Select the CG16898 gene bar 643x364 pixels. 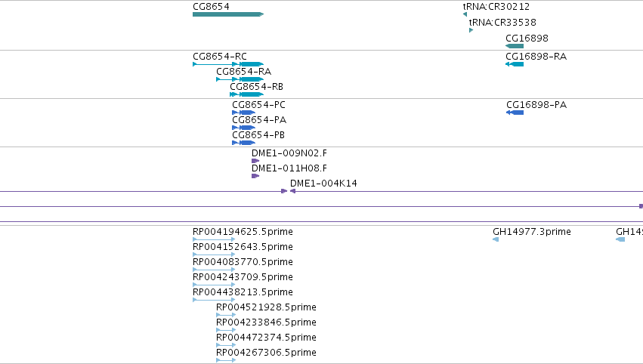pyautogui.click(x=515, y=46)
